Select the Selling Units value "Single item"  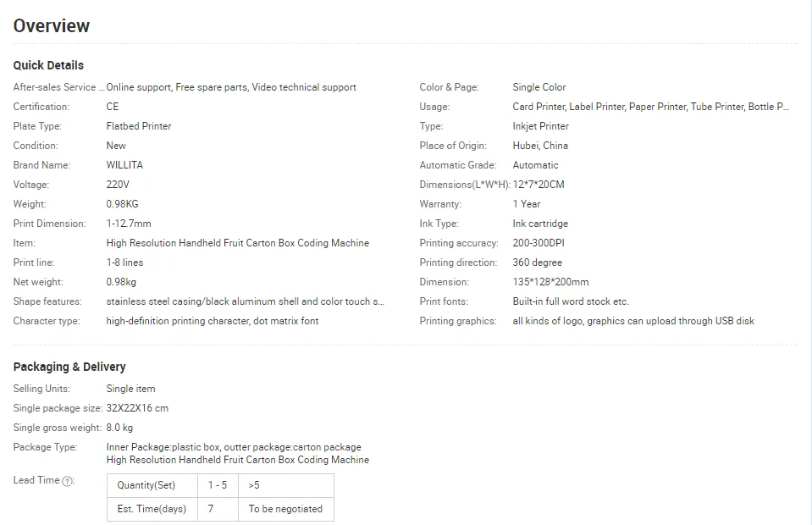(x=130, y=389)
